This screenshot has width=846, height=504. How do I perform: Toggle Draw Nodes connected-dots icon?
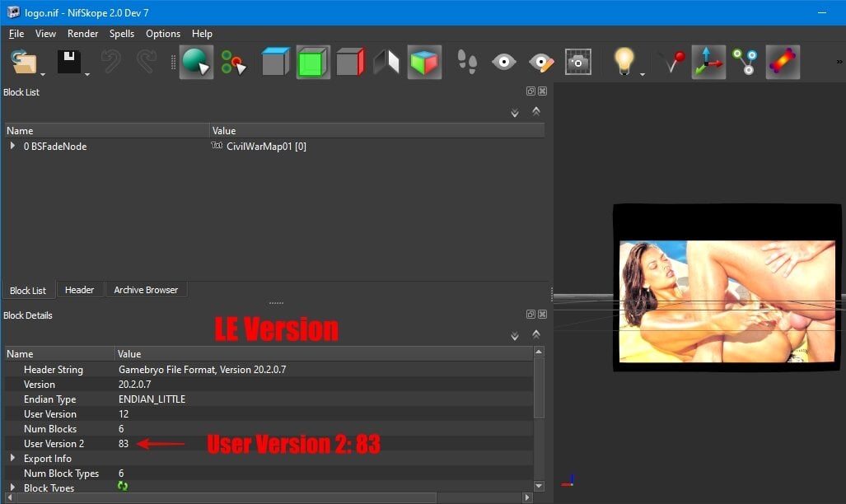(746, 62)
